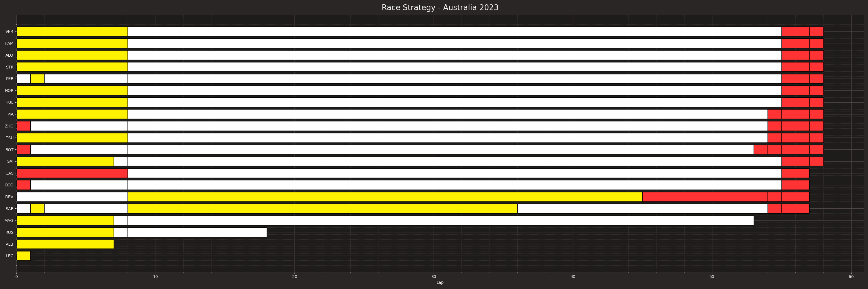Select the VER driver label
This screenshot has width=868, height=289.
pyautogui.click(x=10, y=32)
